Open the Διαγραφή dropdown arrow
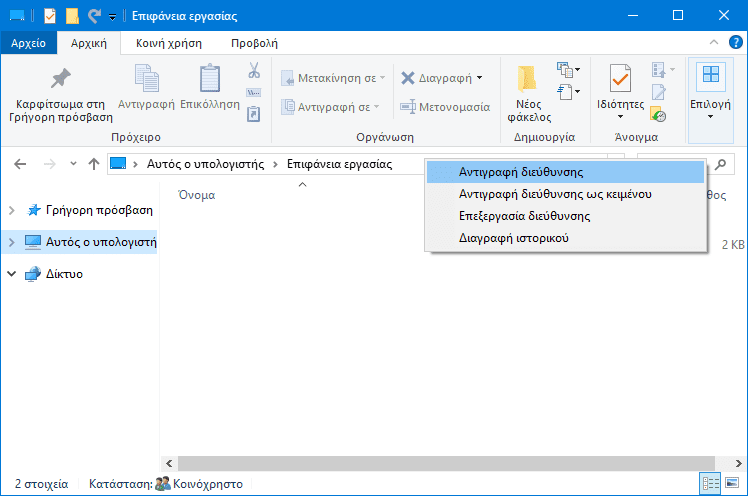 [x=479, y=78]
